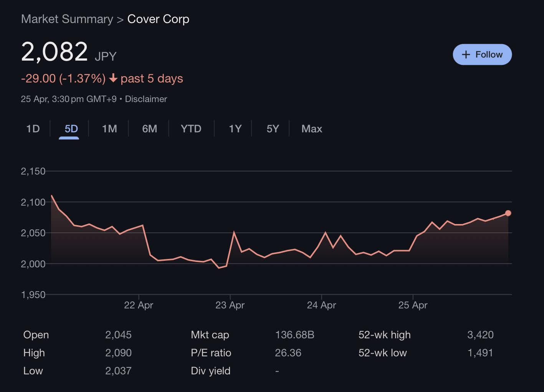Select the 5D chart range tab

tap(71, 129)
